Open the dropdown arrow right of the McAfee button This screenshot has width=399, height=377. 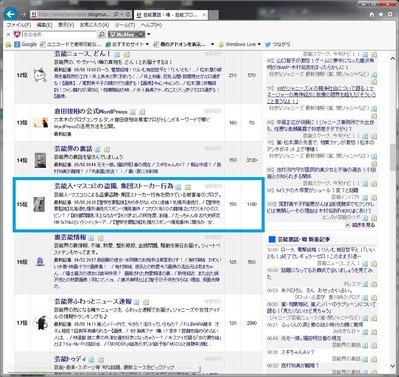coord(149,34)
